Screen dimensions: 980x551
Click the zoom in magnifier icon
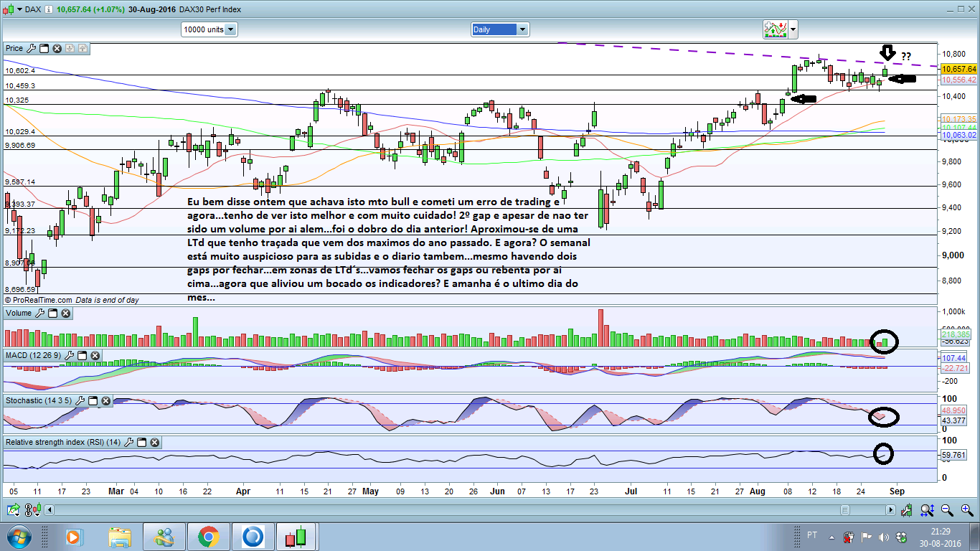[967, 510]
